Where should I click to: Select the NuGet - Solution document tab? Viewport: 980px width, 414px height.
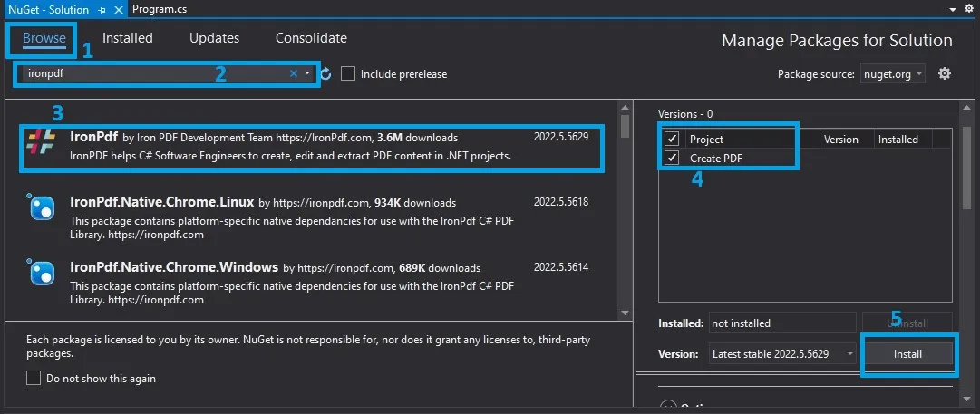click(49, 9)
